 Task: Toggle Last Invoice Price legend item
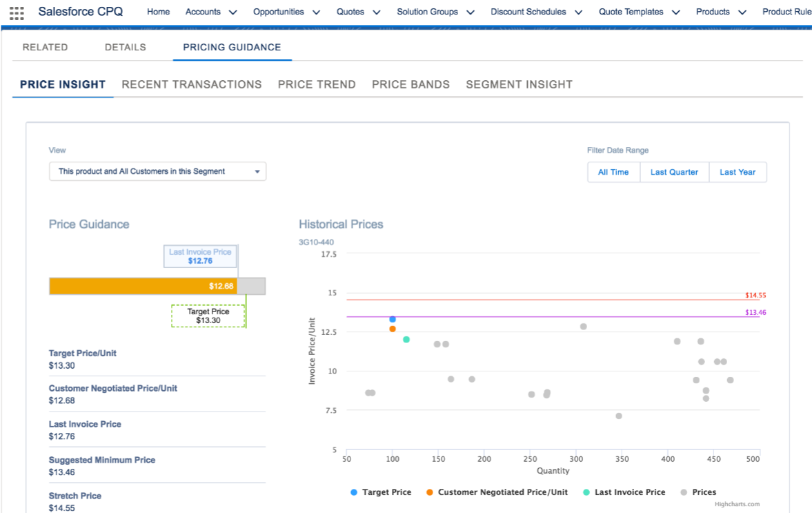(624, 492)
